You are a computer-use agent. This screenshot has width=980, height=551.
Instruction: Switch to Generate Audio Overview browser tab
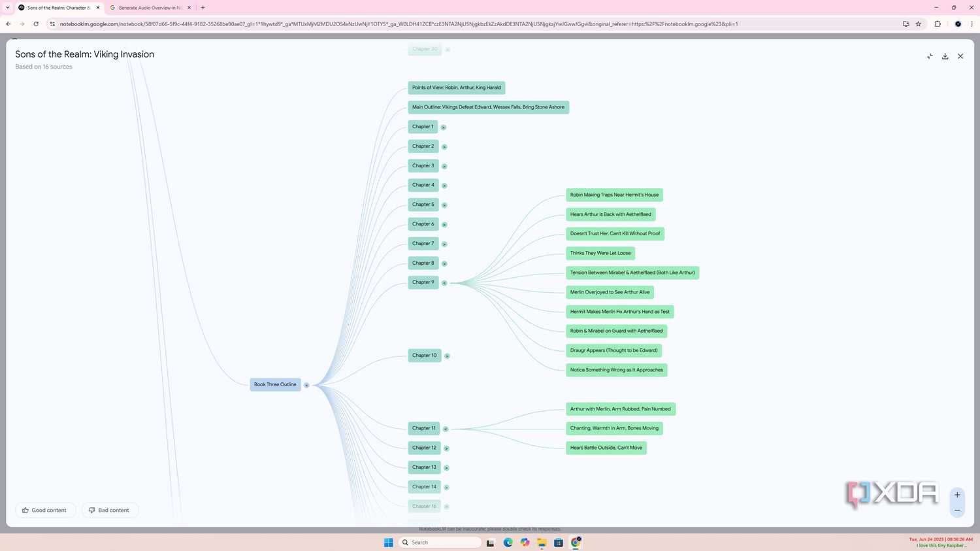[150, 8]
